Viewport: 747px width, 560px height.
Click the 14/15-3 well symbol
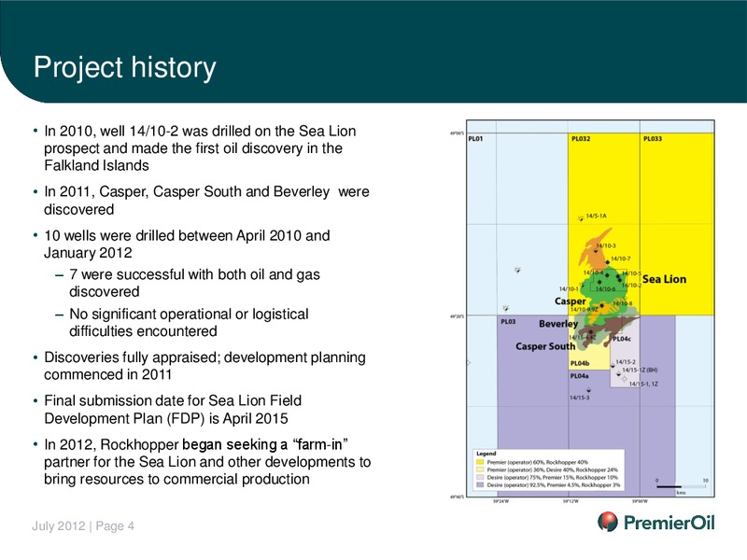coord(589,390)
